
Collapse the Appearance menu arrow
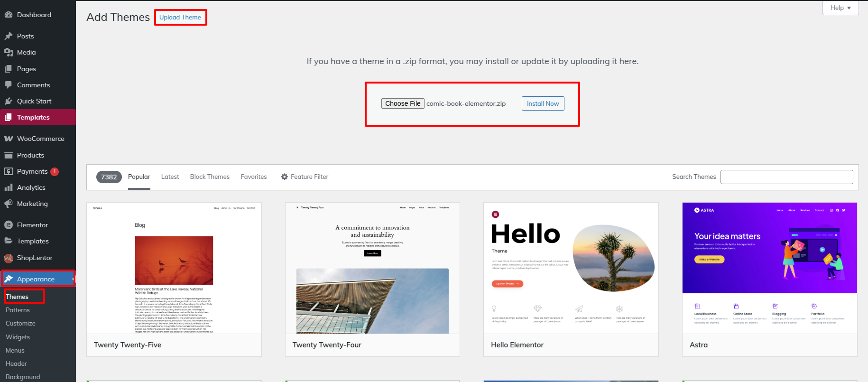click(73, 279)
